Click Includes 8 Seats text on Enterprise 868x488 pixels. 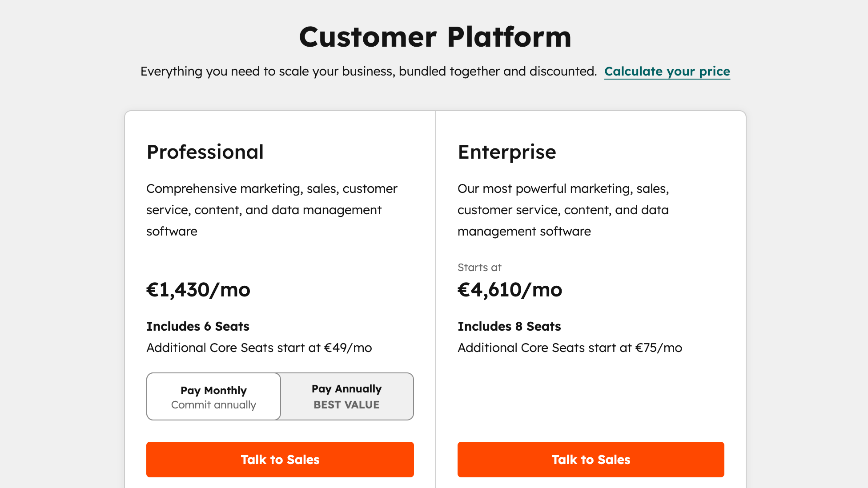(x=509, y=326)
